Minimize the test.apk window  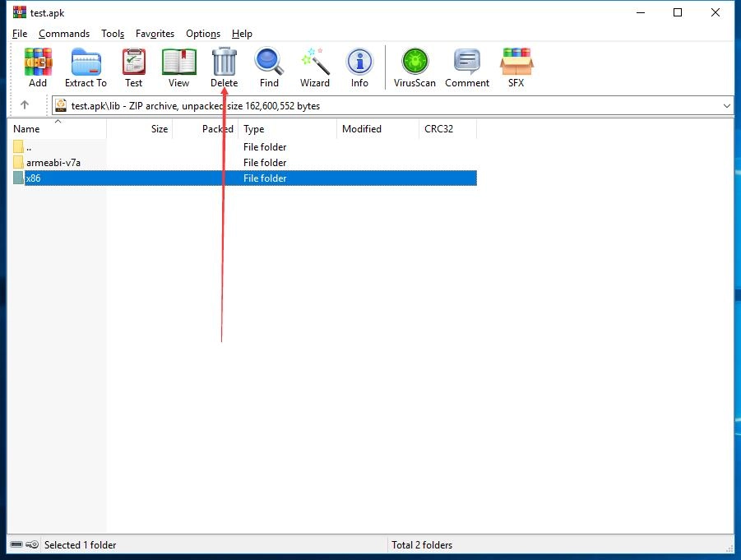click(x=641, y=12)
